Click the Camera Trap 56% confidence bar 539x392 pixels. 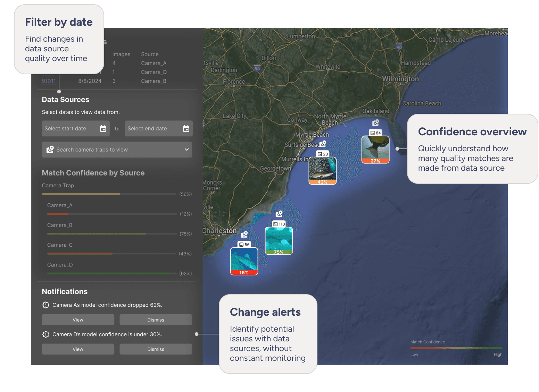point(109,194)
